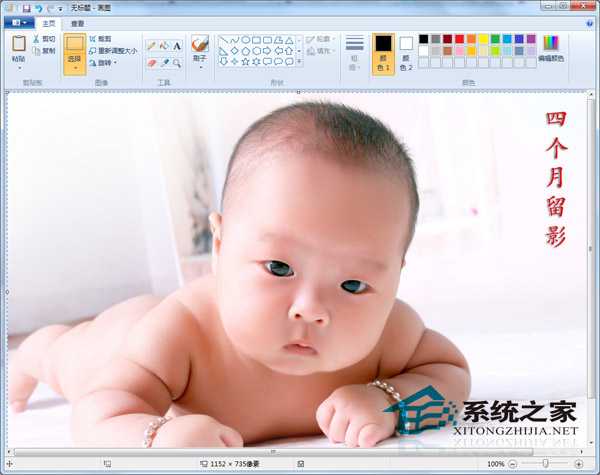Viewport: 600px width, 475px height.
Task: Click the Brushes (刷子) tool icon
Action: click(x=200, y=44)
